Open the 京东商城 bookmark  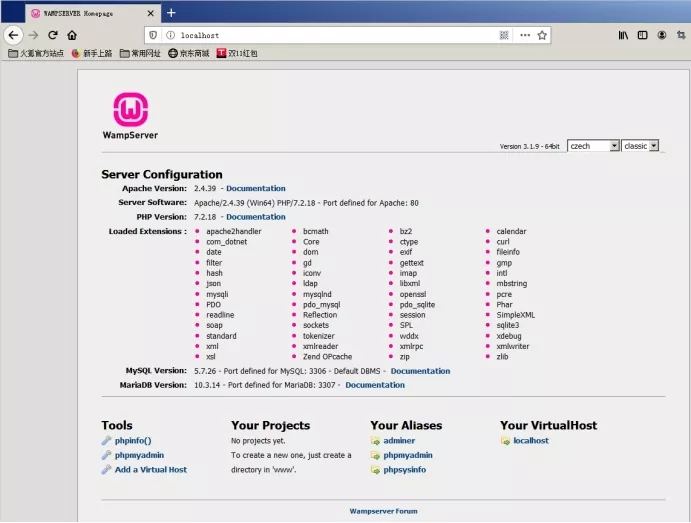189,53
